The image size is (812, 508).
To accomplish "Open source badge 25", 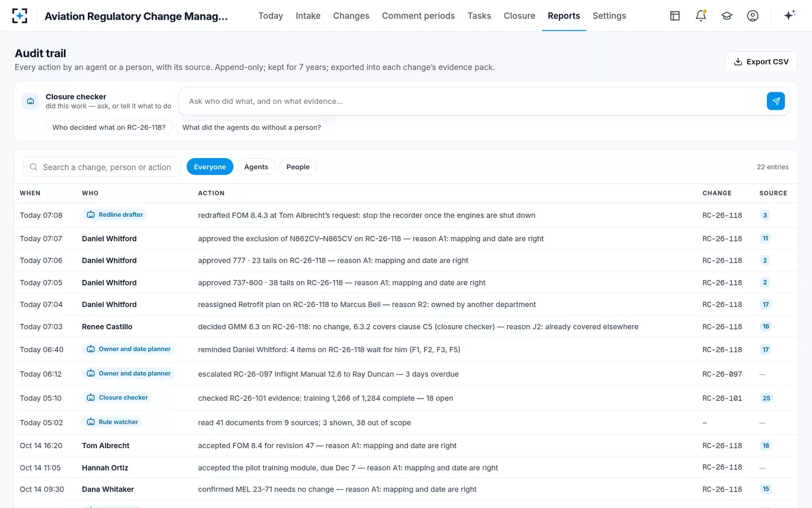I will tap(766, 398).
